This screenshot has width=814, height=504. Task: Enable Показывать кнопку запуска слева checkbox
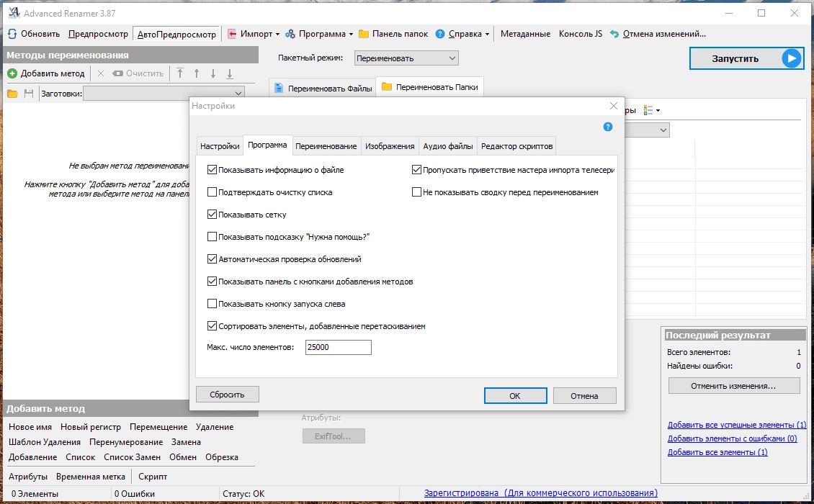212,304
